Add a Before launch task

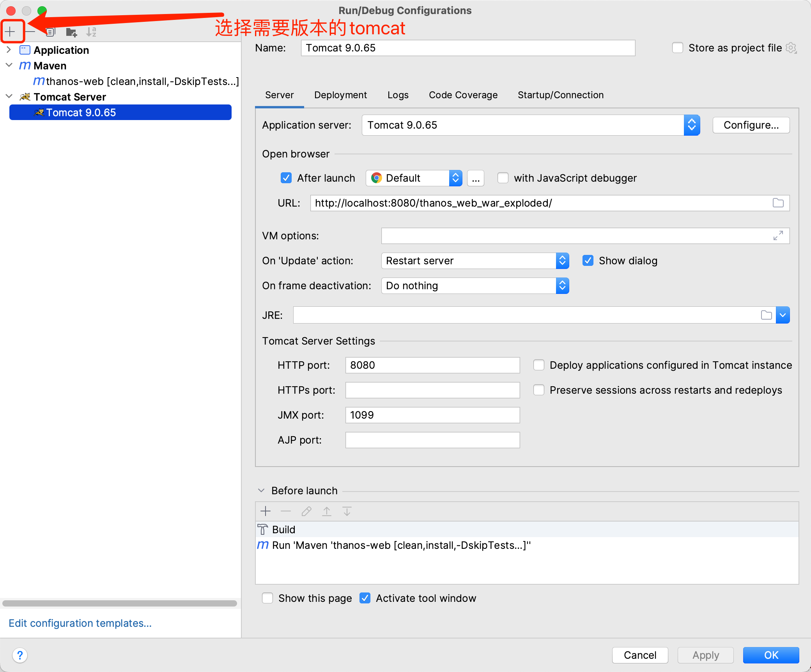click(266, 511)
